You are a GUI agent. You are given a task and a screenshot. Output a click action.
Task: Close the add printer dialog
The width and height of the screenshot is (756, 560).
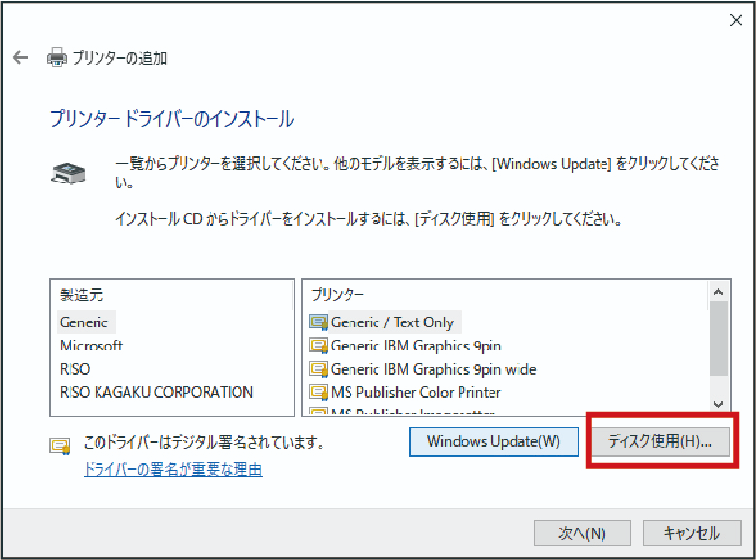click(x=736, y=20)
